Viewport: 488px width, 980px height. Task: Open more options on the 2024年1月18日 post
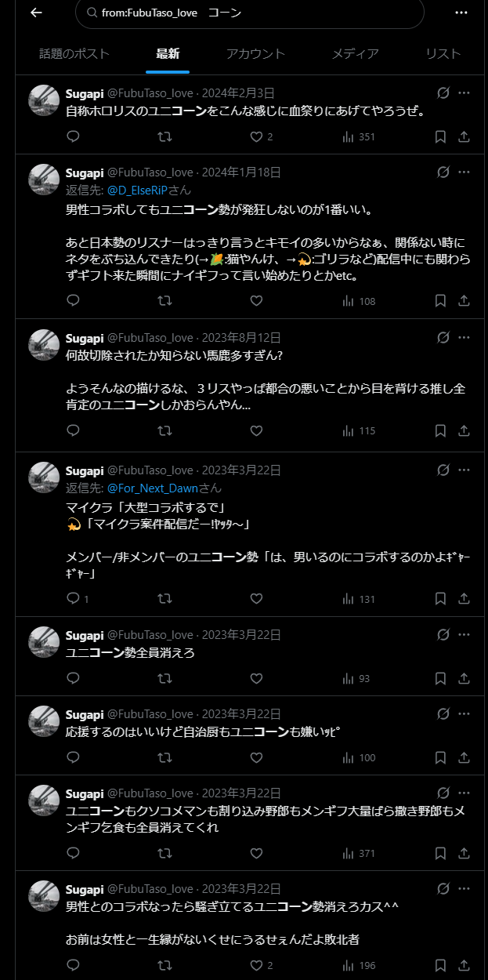[464, 172]
